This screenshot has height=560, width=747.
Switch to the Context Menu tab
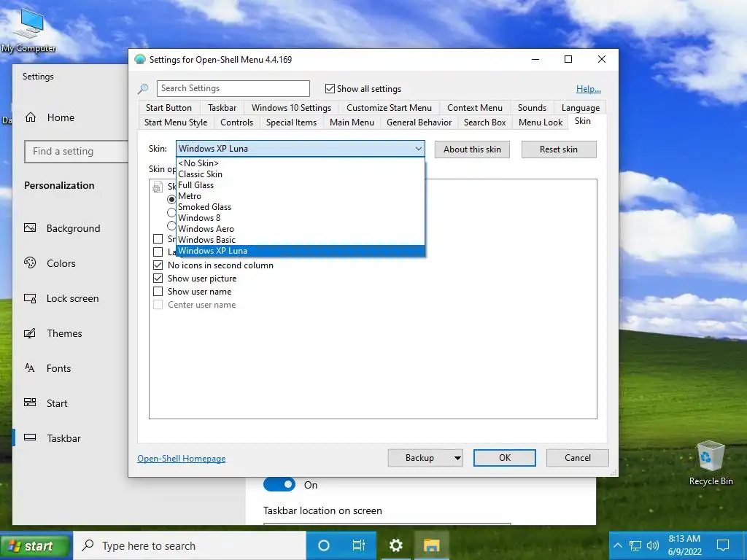point(474,108)
